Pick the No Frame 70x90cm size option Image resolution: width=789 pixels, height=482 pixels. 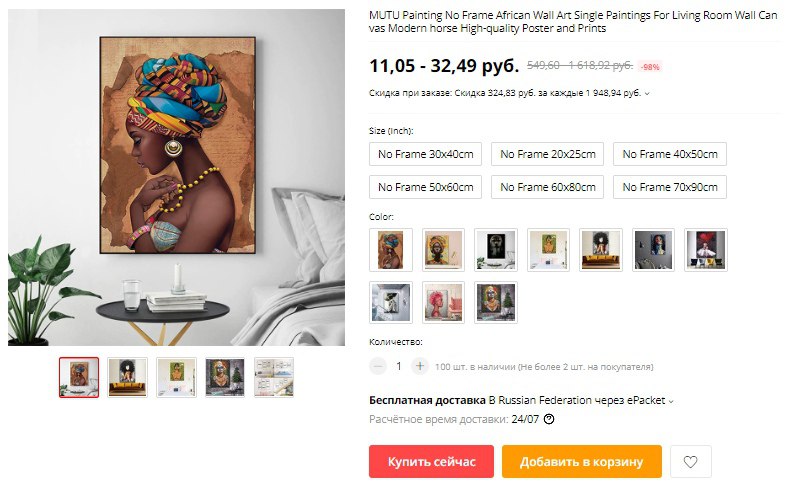(670, 187)
